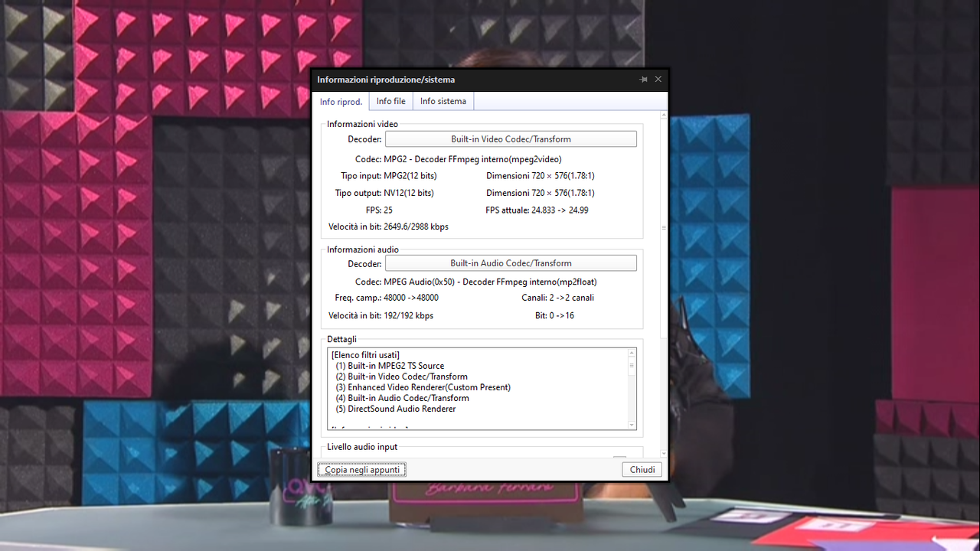The width and height of the screenshot is (980, 551).
Task: Switch to the Info sistema tab
Action: click(x=443, y=100)
